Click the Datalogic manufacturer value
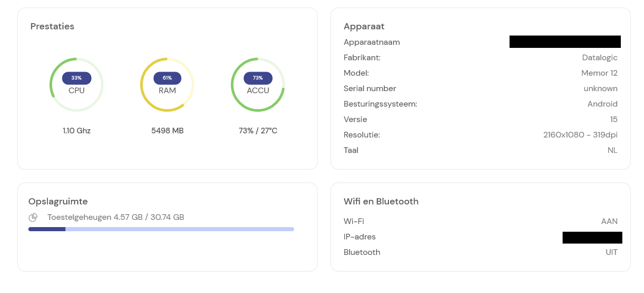The width and height of the screenshot is (644, 293). coord(599,58)
